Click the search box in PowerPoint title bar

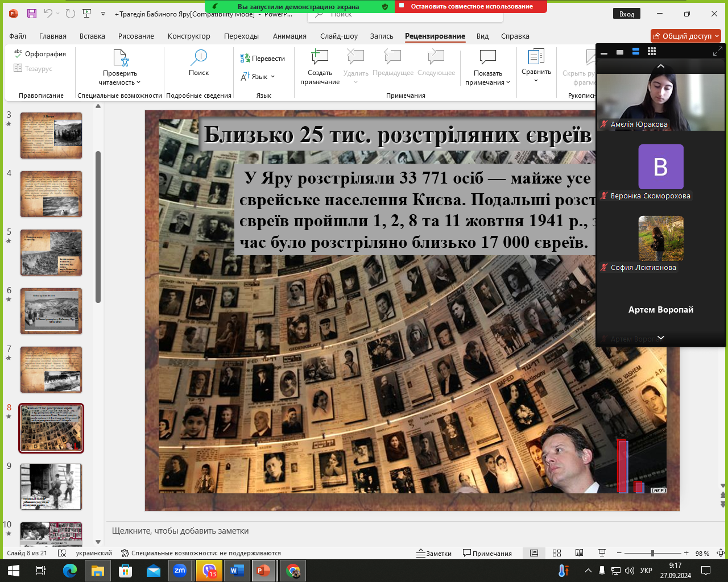[x=405, y=15]
